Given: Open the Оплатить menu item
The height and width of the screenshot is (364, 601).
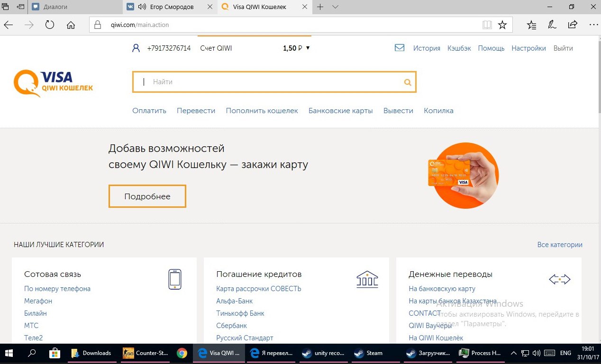Looking at the screenshot, I should pos(149,111).
